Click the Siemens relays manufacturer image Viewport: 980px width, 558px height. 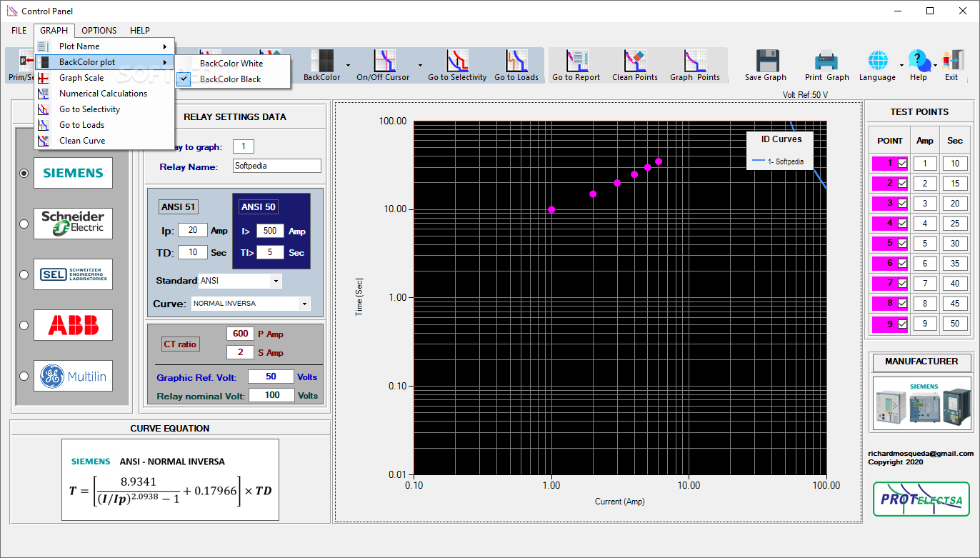922,404
